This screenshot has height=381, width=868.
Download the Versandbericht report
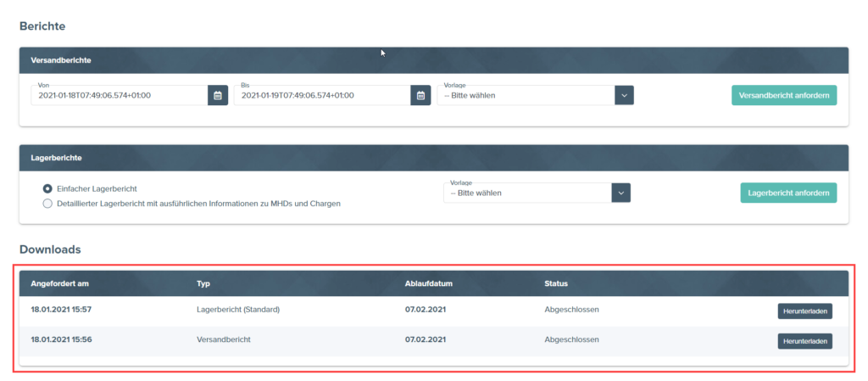coord(804,340)
